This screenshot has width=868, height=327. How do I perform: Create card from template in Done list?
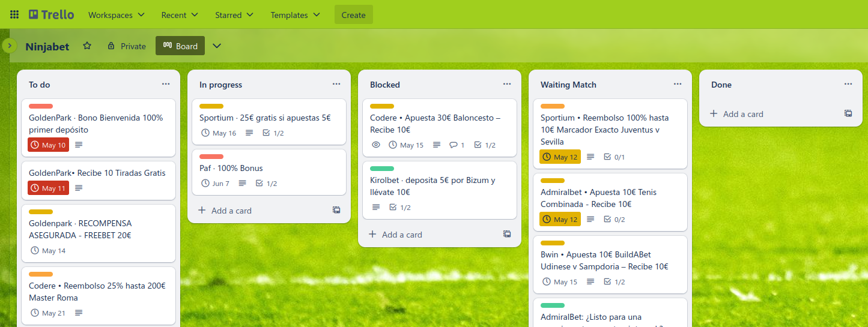[848, 113]
